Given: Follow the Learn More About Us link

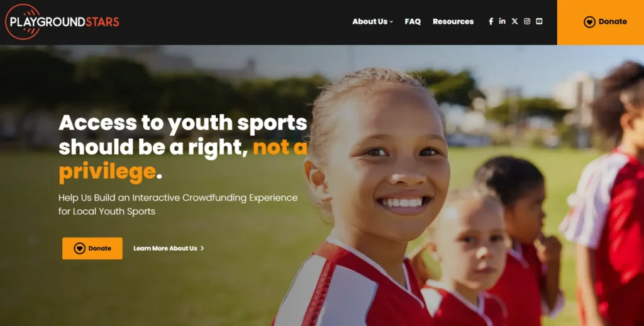Looking at the screenshot, I should coord(169,248).
